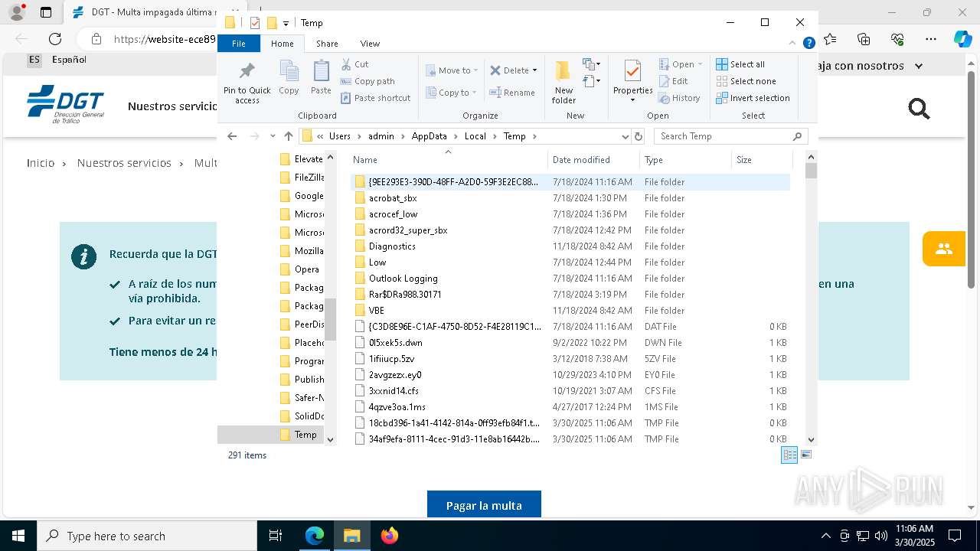Open the File menu tab
The width and height of the screenshot is (980, 551).
[x=239, y=44]
